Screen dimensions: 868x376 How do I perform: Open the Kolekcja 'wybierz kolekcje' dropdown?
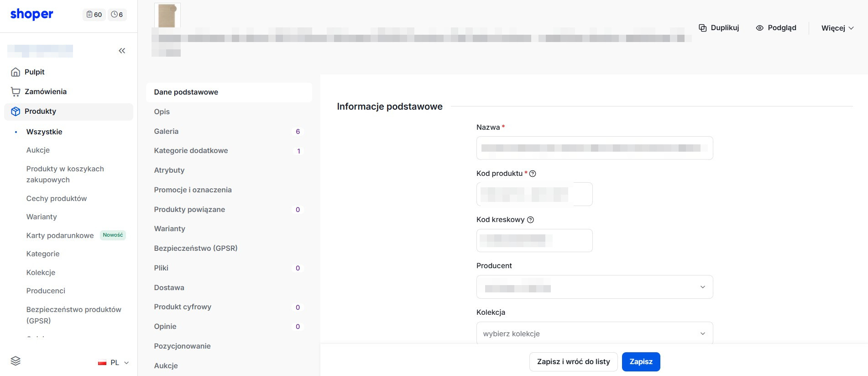pos(595,334)
